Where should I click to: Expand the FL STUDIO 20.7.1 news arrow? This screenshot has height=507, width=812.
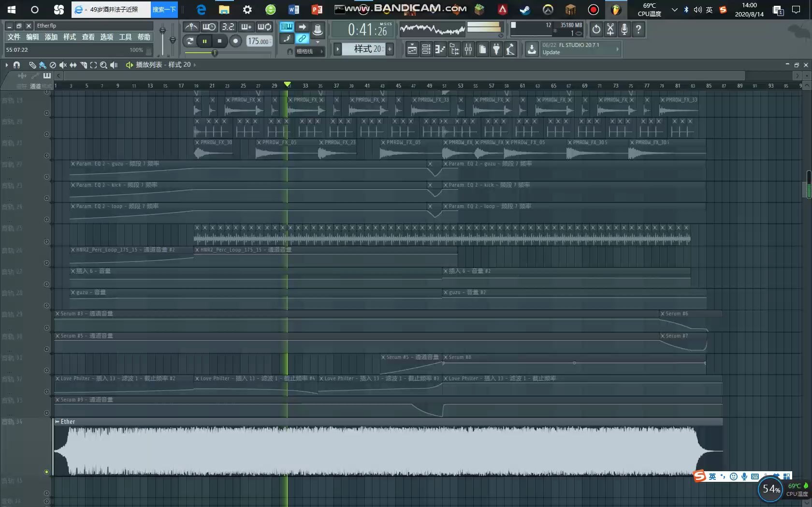617,49
